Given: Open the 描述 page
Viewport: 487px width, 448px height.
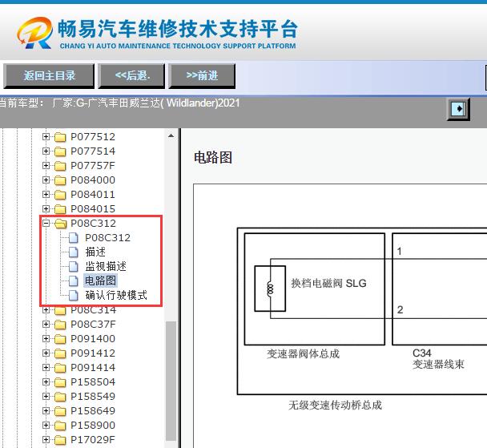Looking at the screenshot, I should [x=95, y=252].
